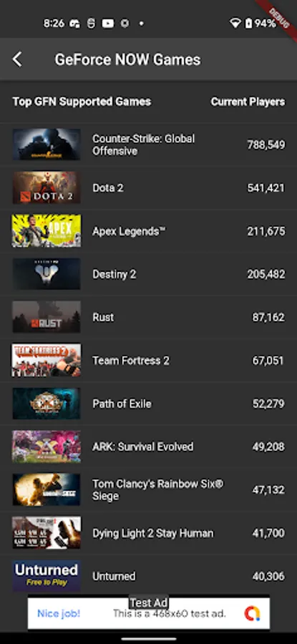The width and height of the screenshot is (297, 644).
Task: Tap the Wi-Fi status bar icon
Action: point(235,24)
